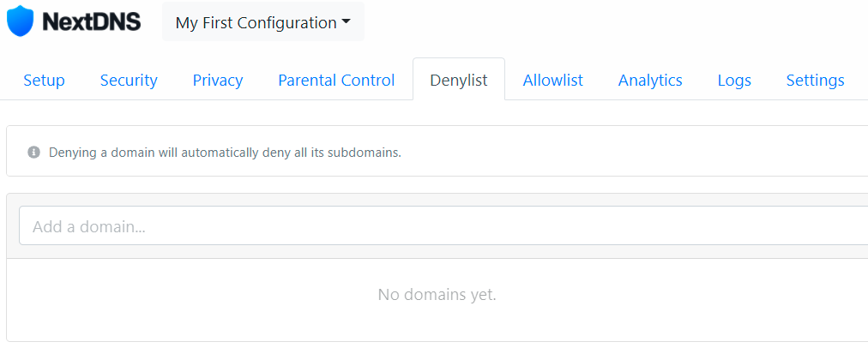Click the NextDNS shield logo icon

[x=20, y=21]
